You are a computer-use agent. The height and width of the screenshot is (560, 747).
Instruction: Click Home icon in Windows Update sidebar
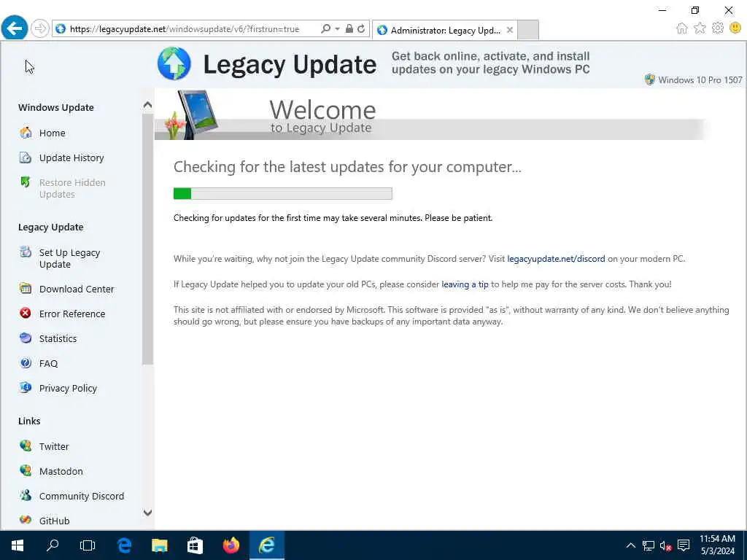[26, 133]
